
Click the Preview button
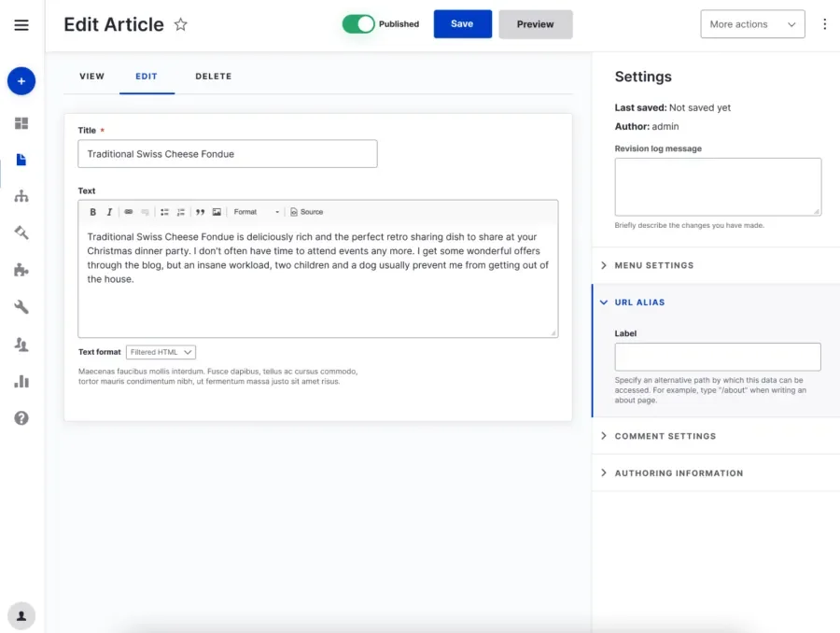(535, 24)
